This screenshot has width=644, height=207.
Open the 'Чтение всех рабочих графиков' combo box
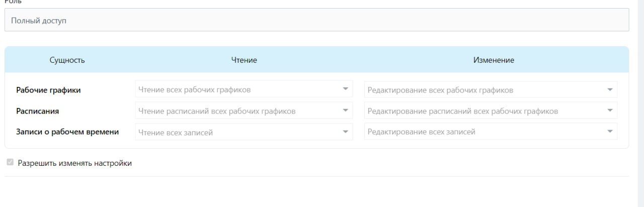(x=236, y=89)
